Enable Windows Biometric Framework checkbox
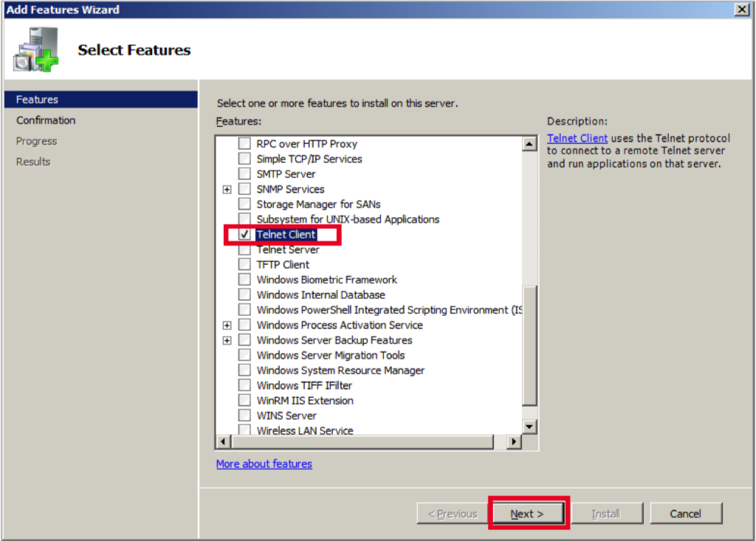This screenshot has height=541, width=756. pos(244,279)
